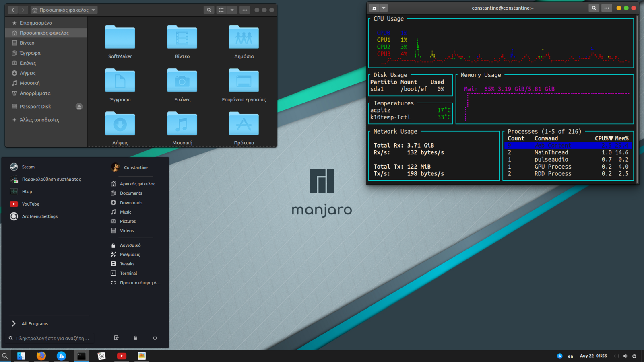Open the Μουσική folder icon
This screenshot has width=644, height=362.
click(182, 123)
